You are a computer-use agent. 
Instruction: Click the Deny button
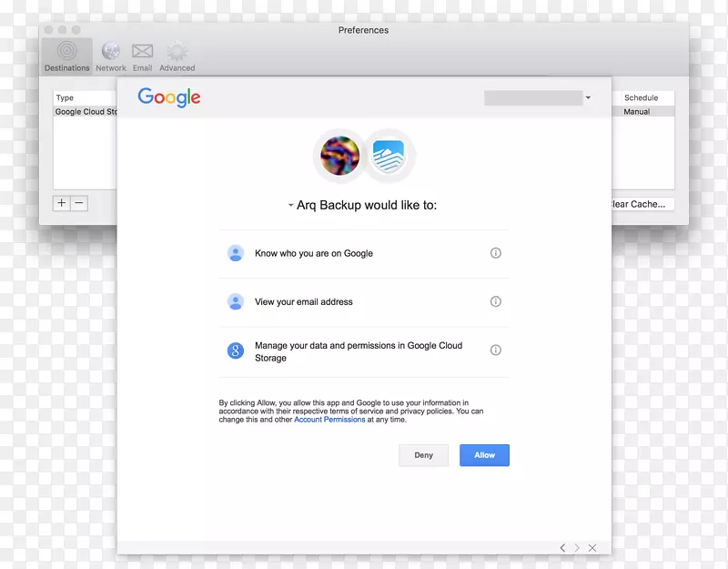pyautogui.click(x=423, y=455)
